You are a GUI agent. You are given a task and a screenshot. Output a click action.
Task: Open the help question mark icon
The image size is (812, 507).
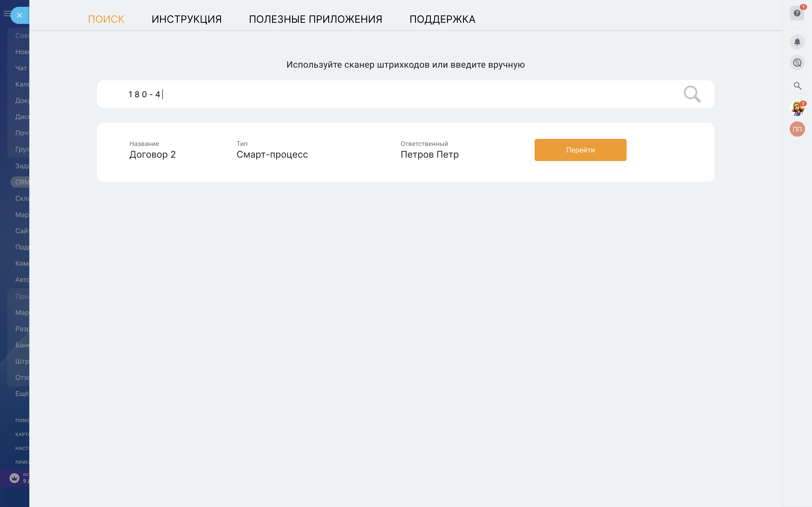pyautogui.click(x=797, y=13)
